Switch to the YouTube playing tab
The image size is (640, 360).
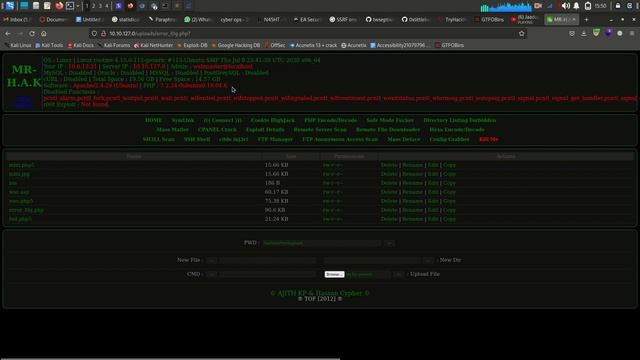point(526,19)
